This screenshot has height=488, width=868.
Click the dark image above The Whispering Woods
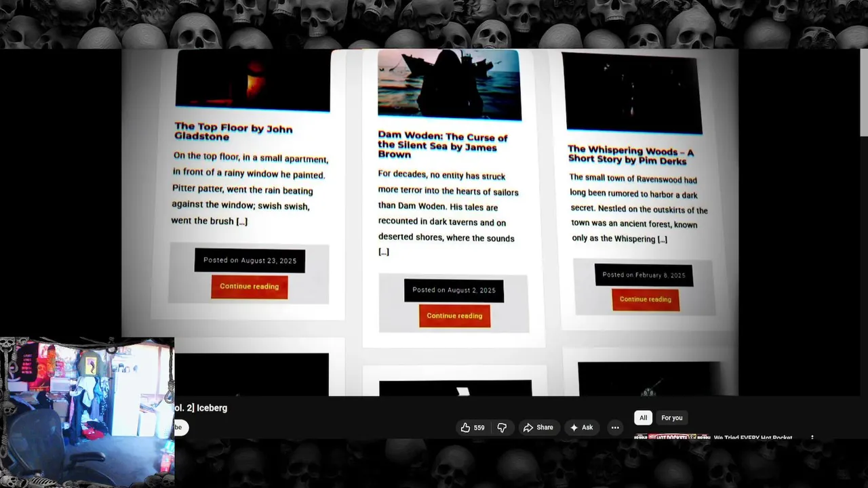632,93
